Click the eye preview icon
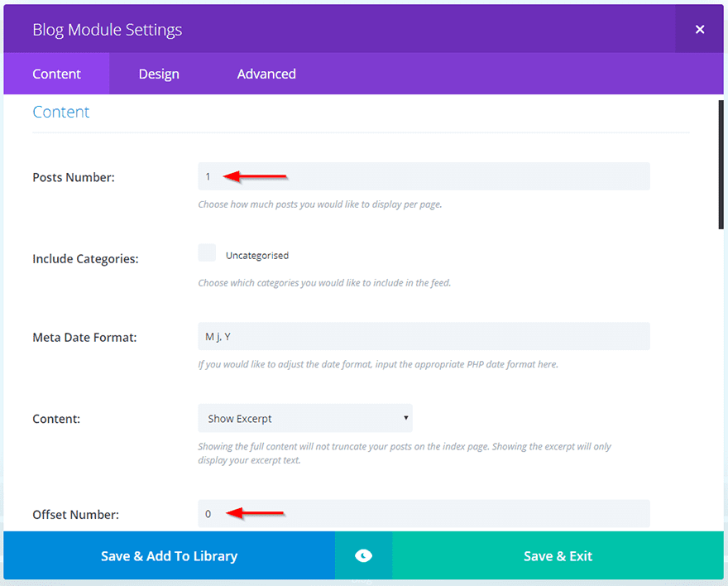Viewport: 728px width, 586px height. [363, 556]
